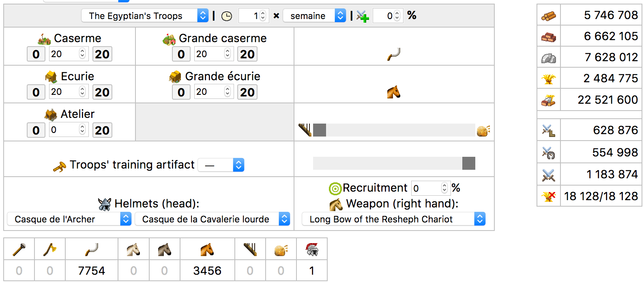Image resolution: width=644 pixels, height=282 pixels.
Task: Open the Casque de l'Archer helmet dropdown
Action: [x=69, y=219]
